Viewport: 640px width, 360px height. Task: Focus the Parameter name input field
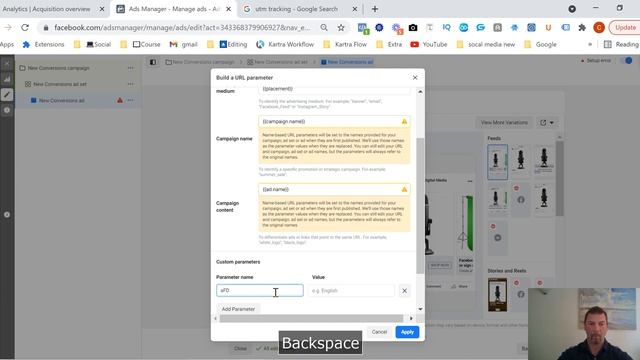[x=260, y=290]
